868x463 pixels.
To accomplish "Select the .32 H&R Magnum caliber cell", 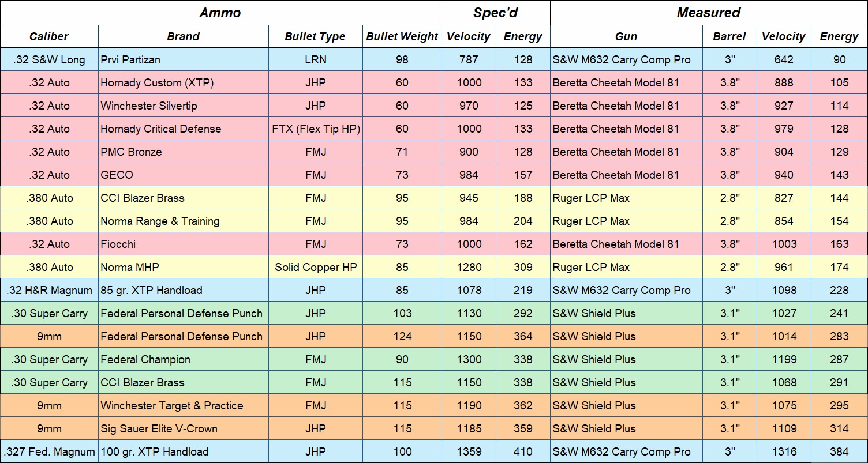I will [49, 290].
